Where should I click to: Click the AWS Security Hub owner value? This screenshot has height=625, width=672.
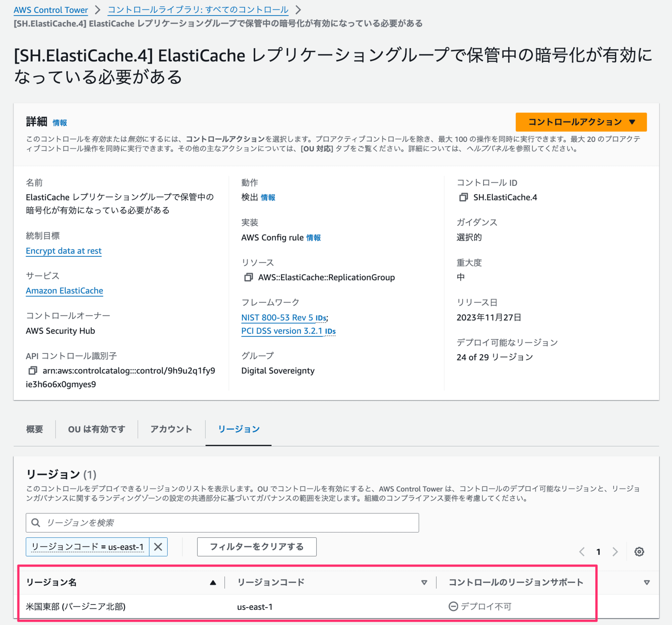(60, 331)
